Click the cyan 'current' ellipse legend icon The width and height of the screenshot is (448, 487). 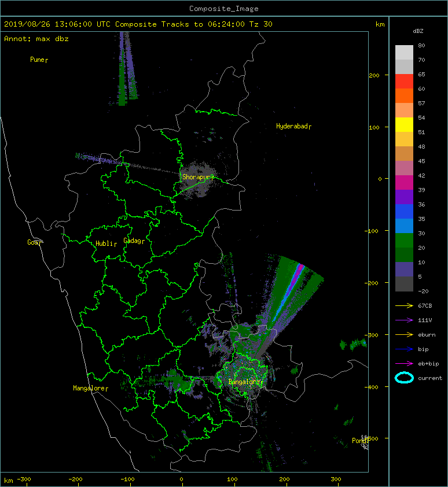[x=404, y=378]
